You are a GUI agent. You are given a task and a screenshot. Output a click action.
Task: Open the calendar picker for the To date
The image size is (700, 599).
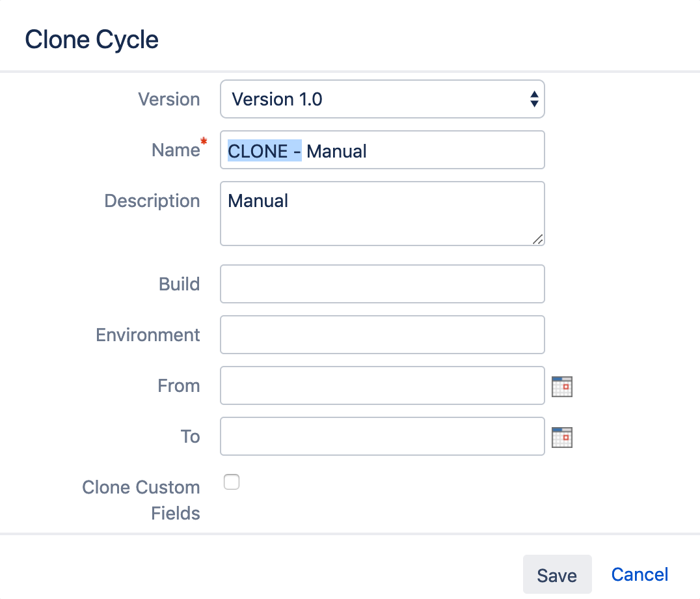561,437
